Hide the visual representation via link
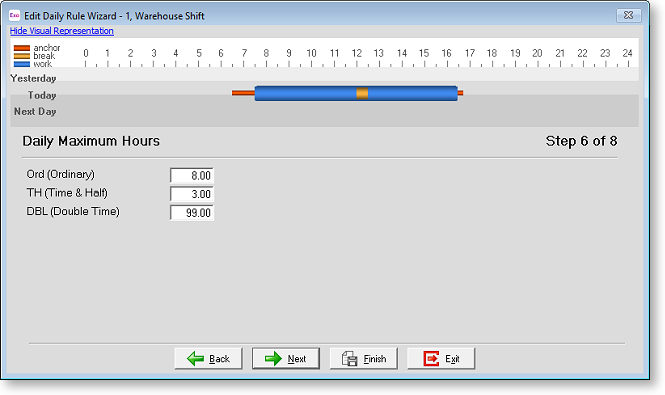The image size is (665, 395). click(61, 31)
